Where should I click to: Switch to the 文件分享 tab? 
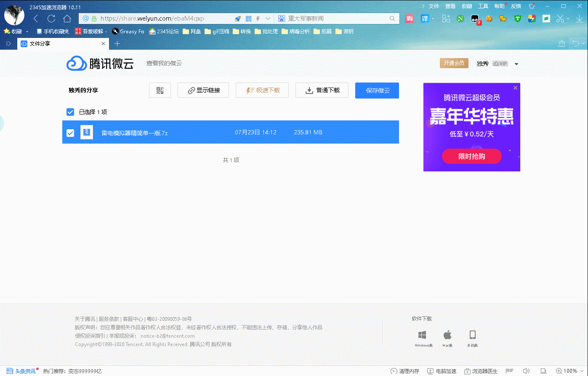(59, 44)
